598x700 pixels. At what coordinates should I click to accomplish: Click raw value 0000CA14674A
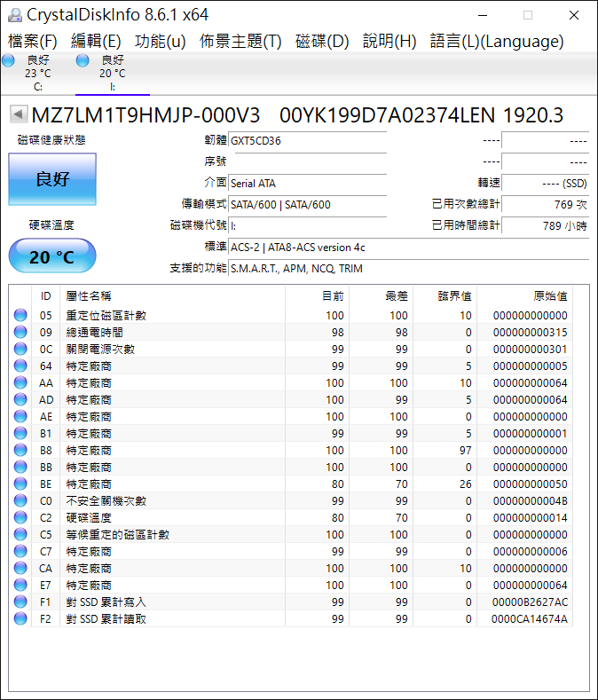pos(530,618)
